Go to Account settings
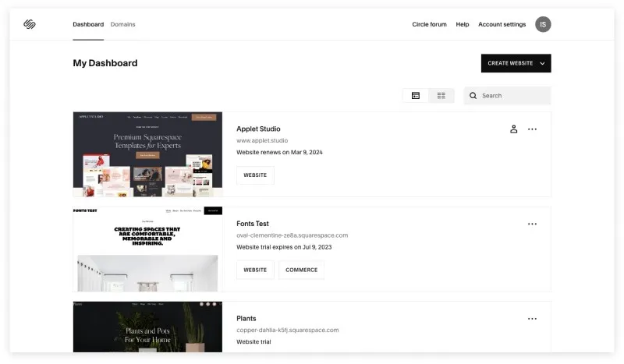This screenshot has width=624, height=364. (x=502, y=24)
